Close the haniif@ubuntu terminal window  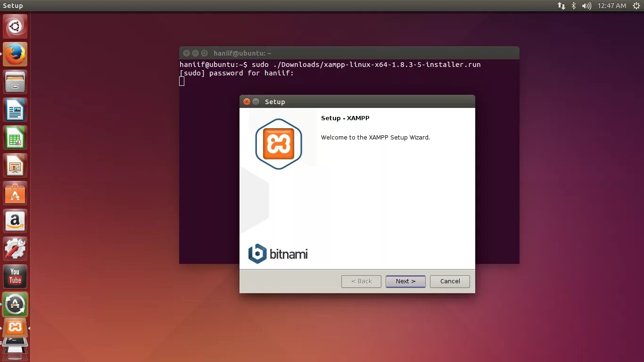coord(186,53)
